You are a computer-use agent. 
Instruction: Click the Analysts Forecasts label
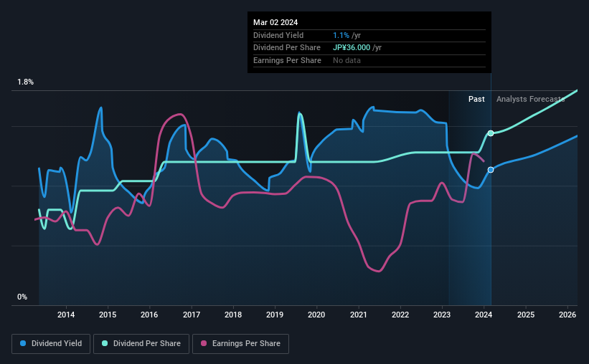coord(530,99)
